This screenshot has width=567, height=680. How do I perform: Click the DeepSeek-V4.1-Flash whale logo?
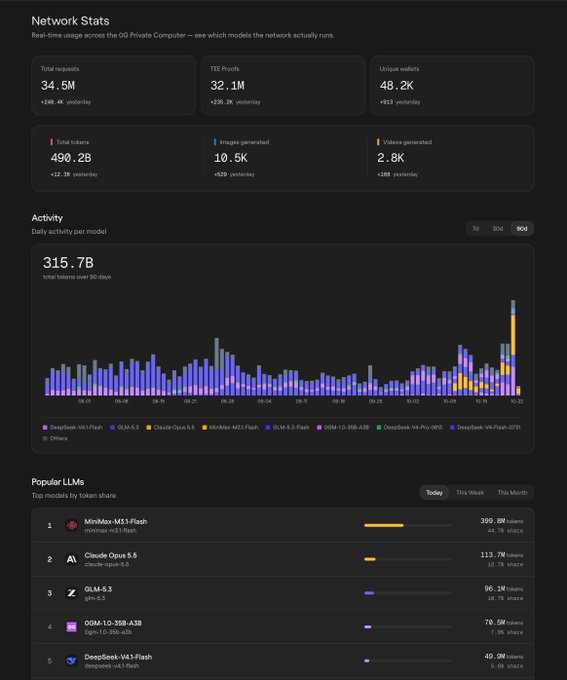(x=72, y=660)
